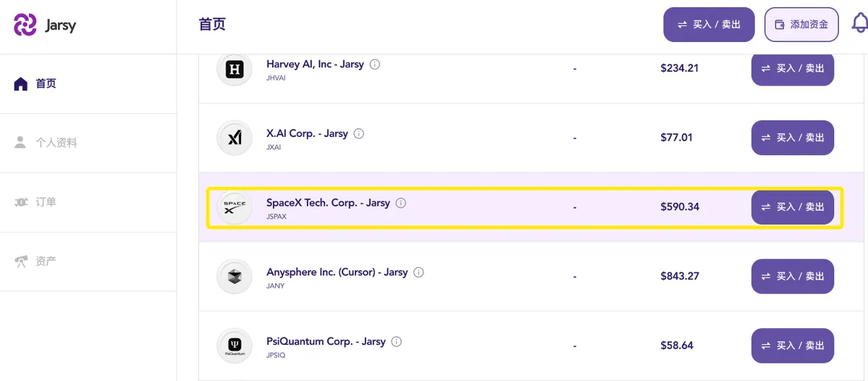Open 个人资料 in the sidebar

pos(56,143)
